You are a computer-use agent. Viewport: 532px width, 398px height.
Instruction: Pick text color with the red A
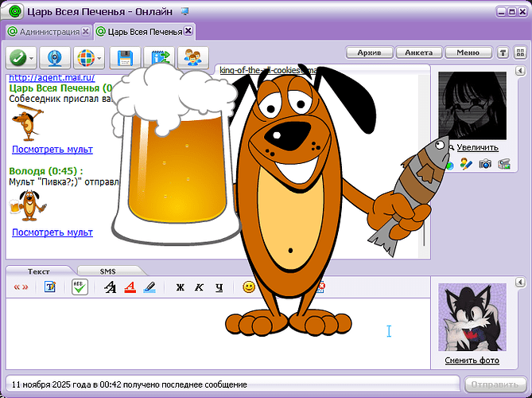click(x=130, y=287)
